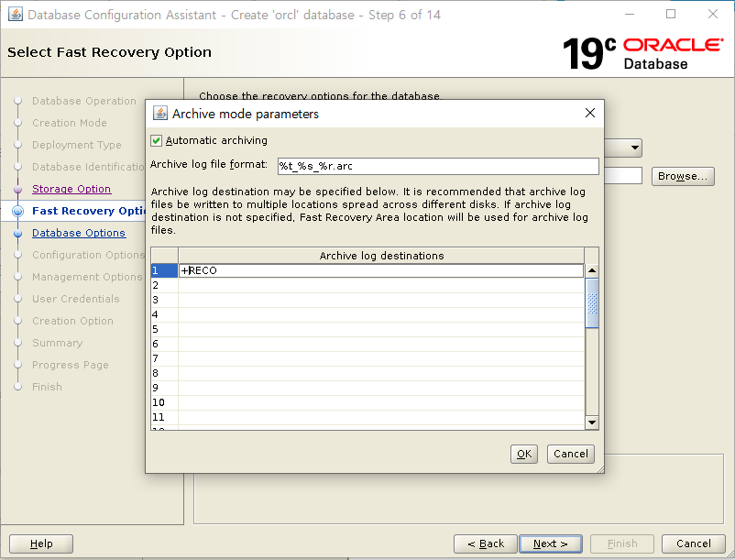
Task: Click the User Credentials step
Action: pyautogui.click(x=76, y=299)
